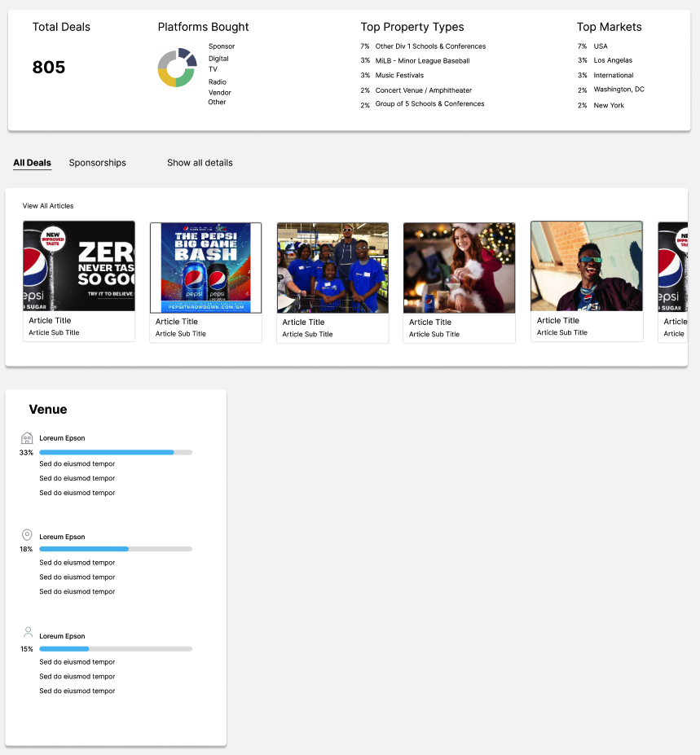Viewport: 700px width, 755px height.
Task: Click the Other legend entry
Action: click(217, 102)
